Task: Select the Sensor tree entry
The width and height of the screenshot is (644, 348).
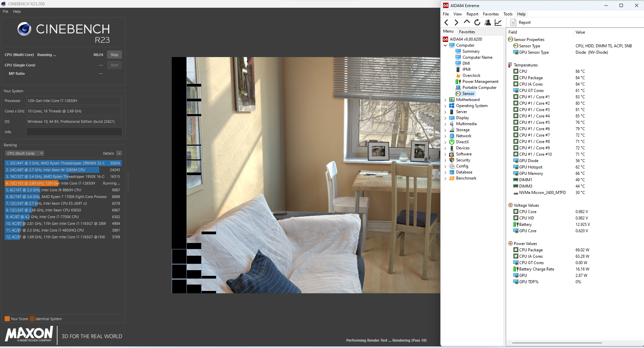Action: (468, 94)
